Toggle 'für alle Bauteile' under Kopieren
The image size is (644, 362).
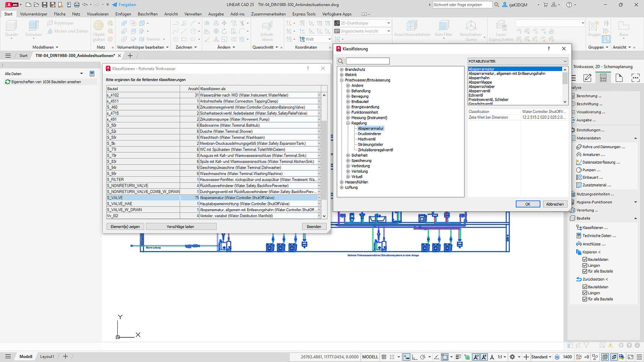coord(585,271)
